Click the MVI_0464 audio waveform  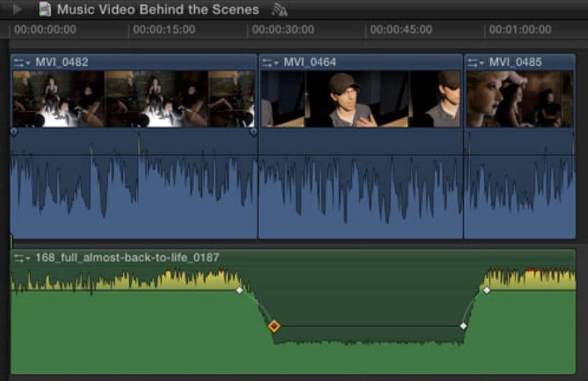coord(360,186)
